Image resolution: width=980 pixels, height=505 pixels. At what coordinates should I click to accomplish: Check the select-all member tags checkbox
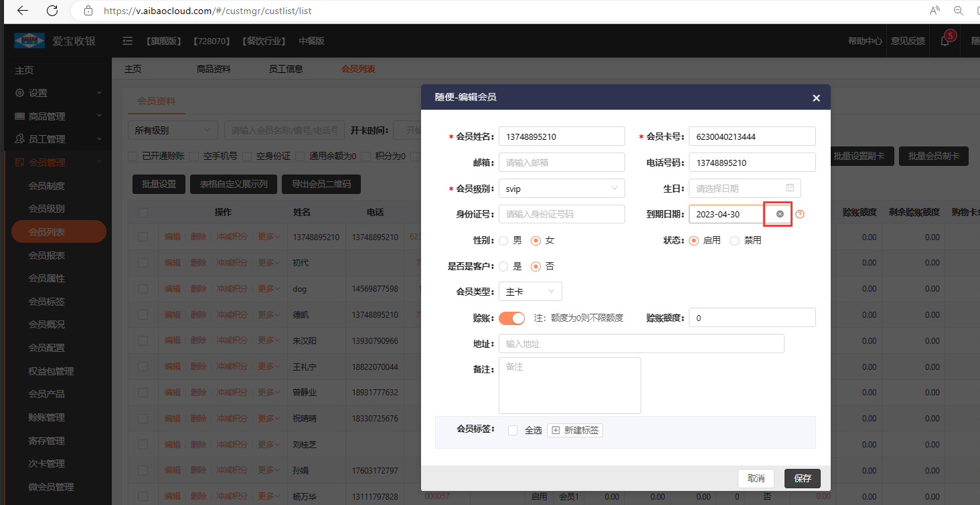[x=513, y=430]
